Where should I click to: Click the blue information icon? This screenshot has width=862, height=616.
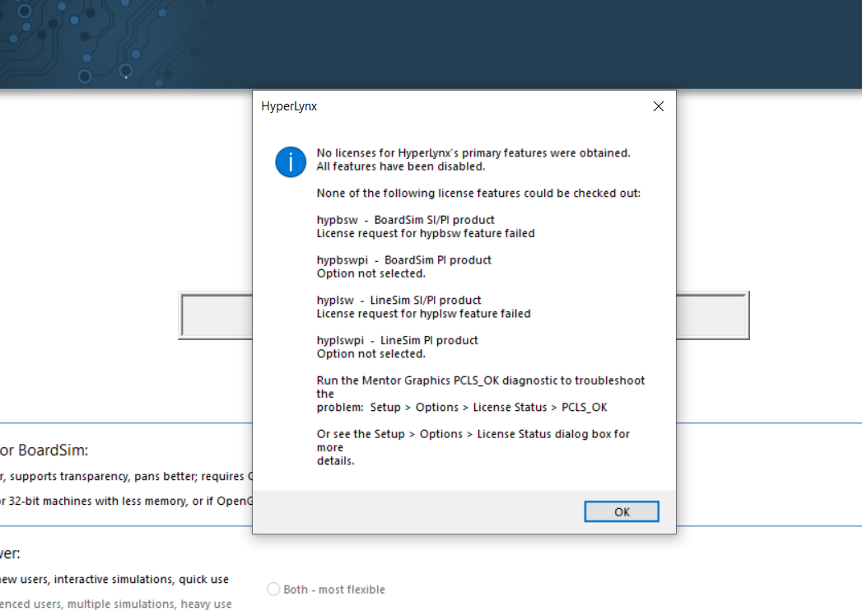click(x=291, y=161)
